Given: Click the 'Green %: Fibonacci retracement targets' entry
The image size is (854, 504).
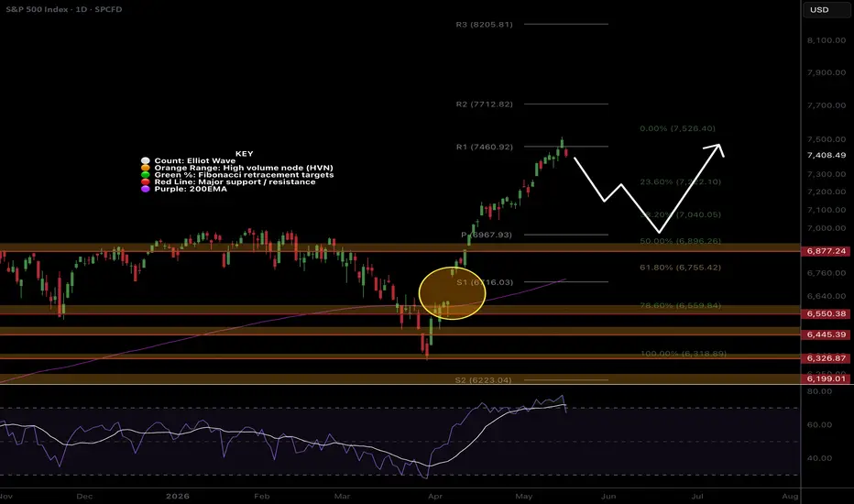Looking at the screenshot, I should click(244, 175).
